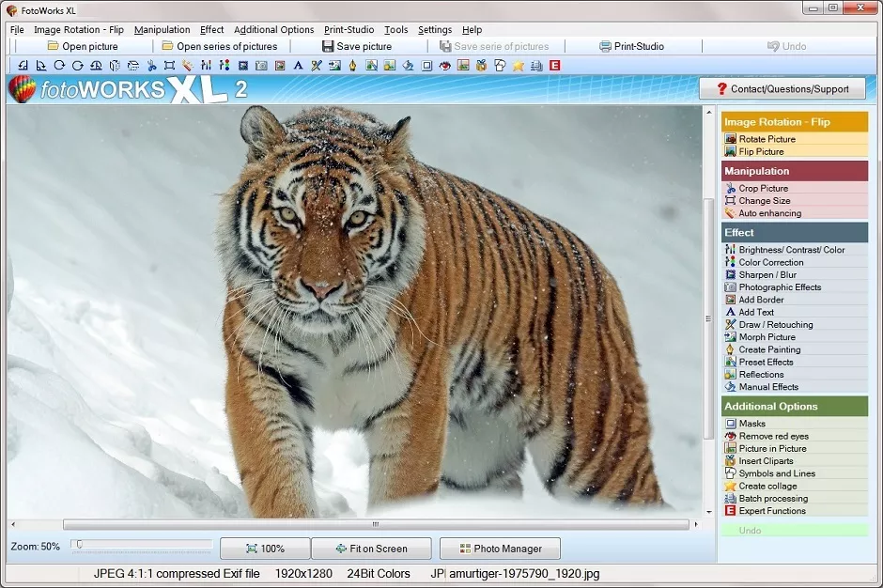The image size is (883, 588).
Task: Open the Brightness/Contrast/Color tool in the Effect panel
Action: [x=772, y=249]
